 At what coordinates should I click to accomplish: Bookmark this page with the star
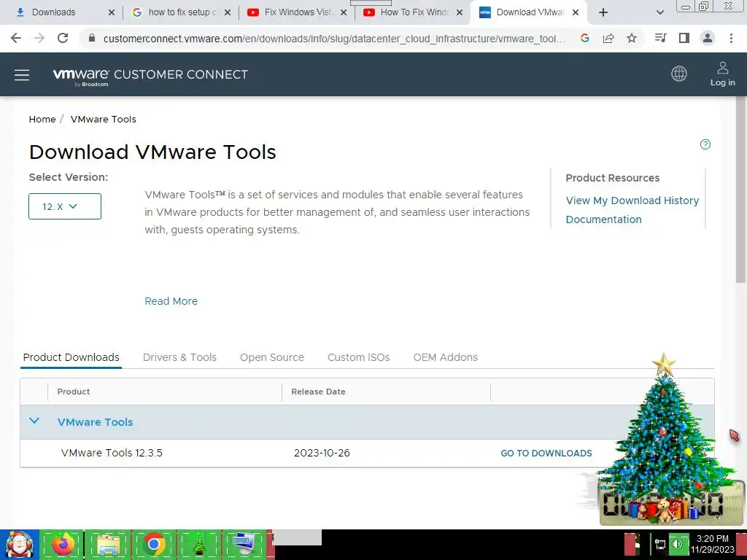coord(632,38)
